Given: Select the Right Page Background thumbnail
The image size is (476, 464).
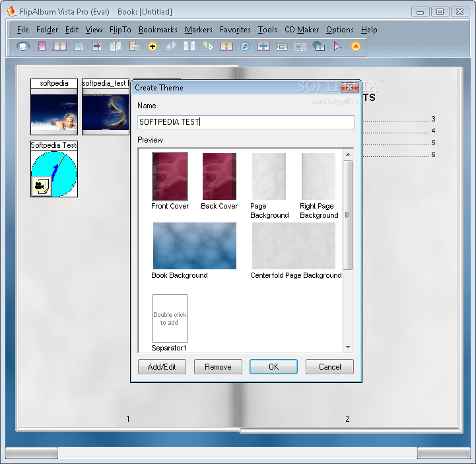Looking at the screenshot, I should tap(318, 176).
